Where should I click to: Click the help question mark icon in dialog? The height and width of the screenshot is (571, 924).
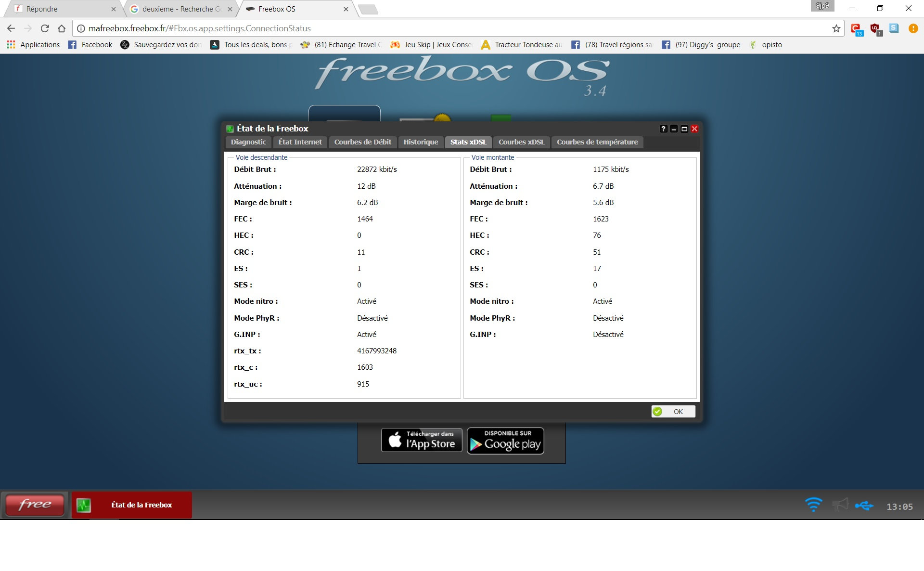pyautogui.click(x=663, y=129)
